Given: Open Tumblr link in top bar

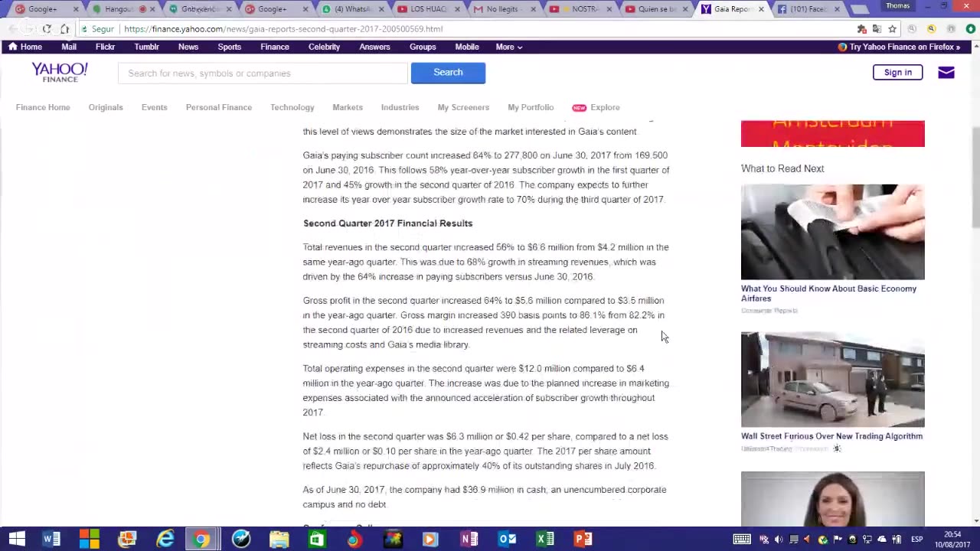Looking at the screenshot, I should point(146,47).
